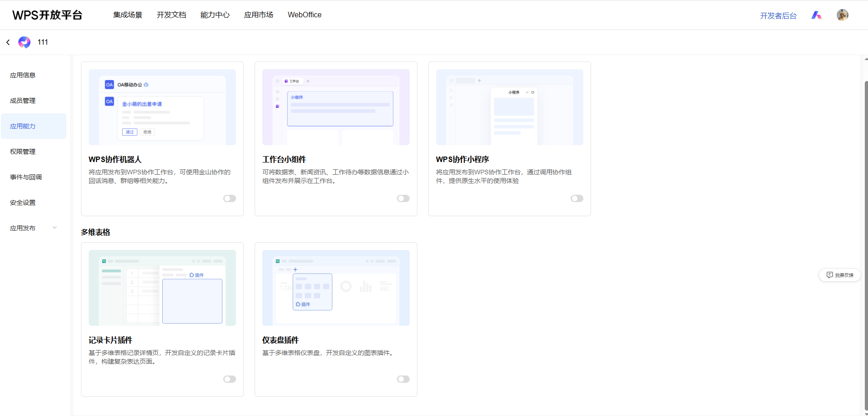The image size is (868, 416).
Task: Open 开发文档 in top navigation
Action: coord(171,15)
